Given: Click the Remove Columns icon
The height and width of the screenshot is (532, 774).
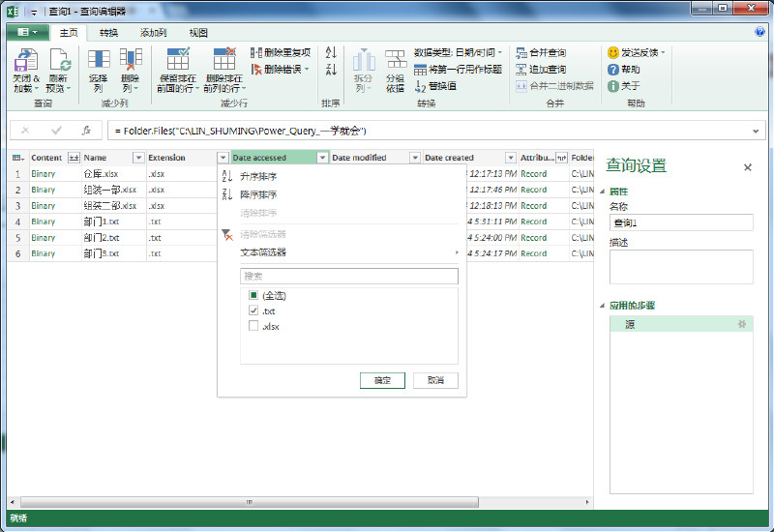Looking at the screenshot, I should (131, 59).
